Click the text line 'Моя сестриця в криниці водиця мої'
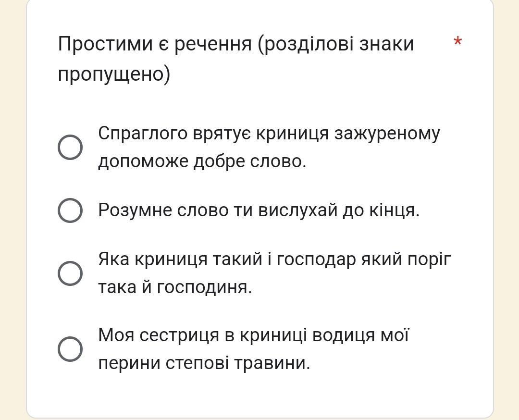The height and width of the screenshot is (420, 519). click(x=253, y=334)
